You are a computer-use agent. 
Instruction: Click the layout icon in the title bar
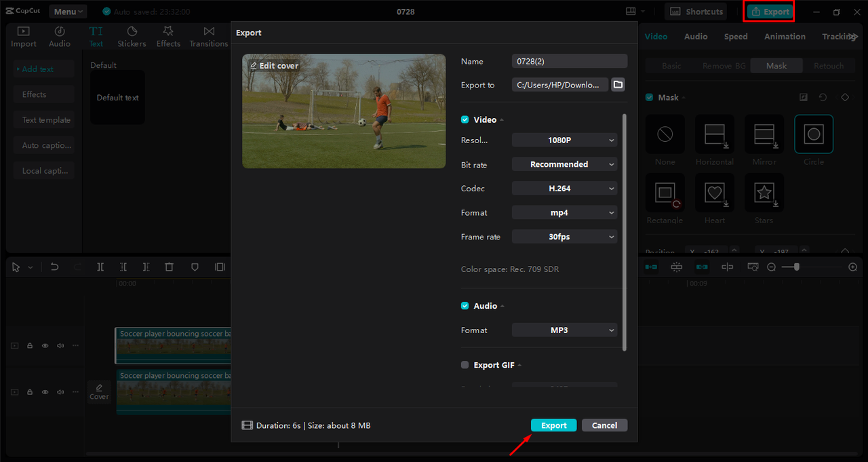631,12
